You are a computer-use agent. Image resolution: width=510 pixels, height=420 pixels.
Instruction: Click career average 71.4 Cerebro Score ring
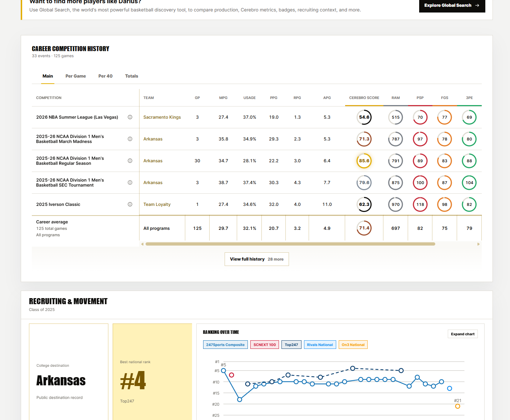pyautogui.click(x=364, y=228)
